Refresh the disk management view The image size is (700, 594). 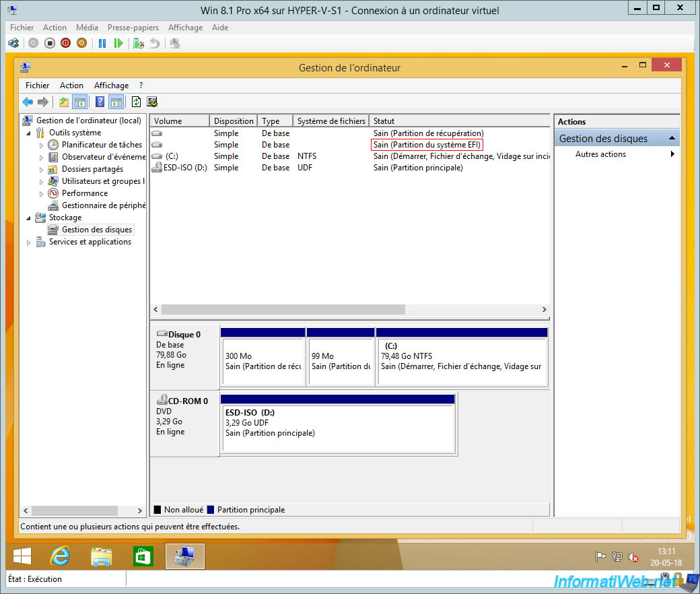click(x=136, y=102)
